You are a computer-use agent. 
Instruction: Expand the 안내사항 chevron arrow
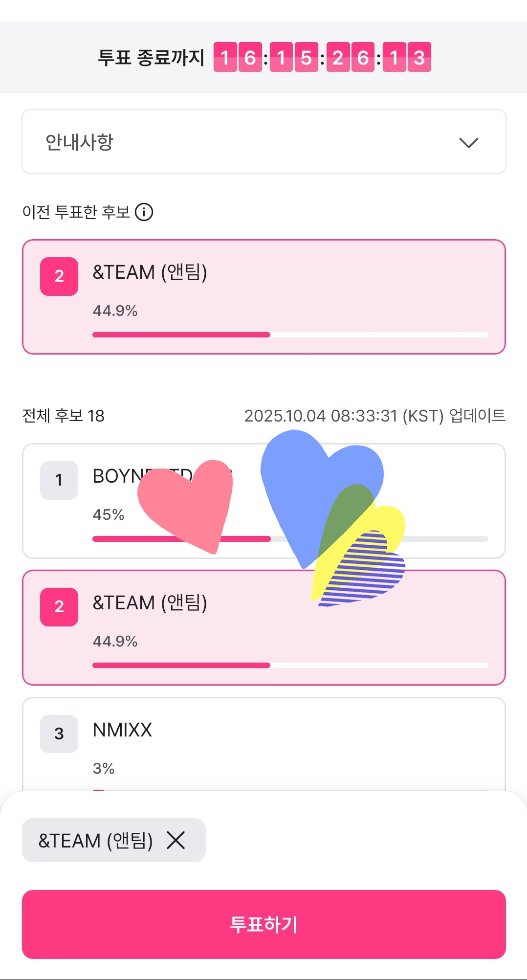468,142
